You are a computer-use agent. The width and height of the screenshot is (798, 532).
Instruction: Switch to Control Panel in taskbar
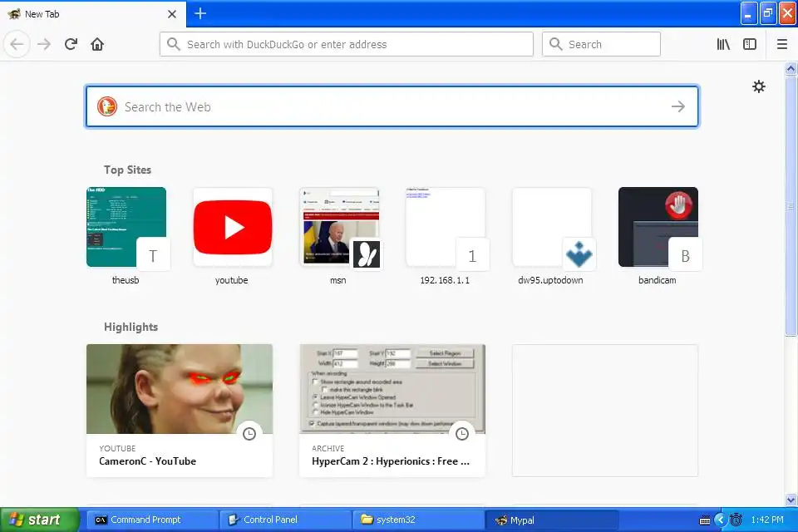pyautogui.click(x=285, y=520)
